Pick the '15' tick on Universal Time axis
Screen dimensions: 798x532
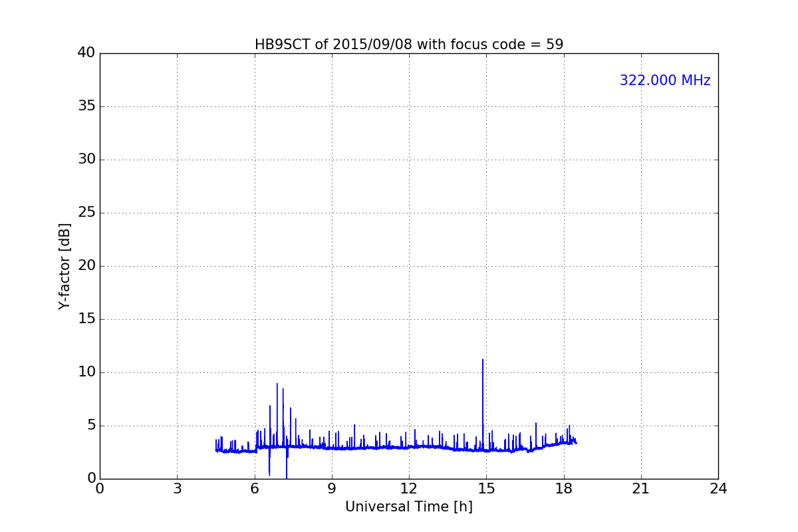(x=486, y=489)
